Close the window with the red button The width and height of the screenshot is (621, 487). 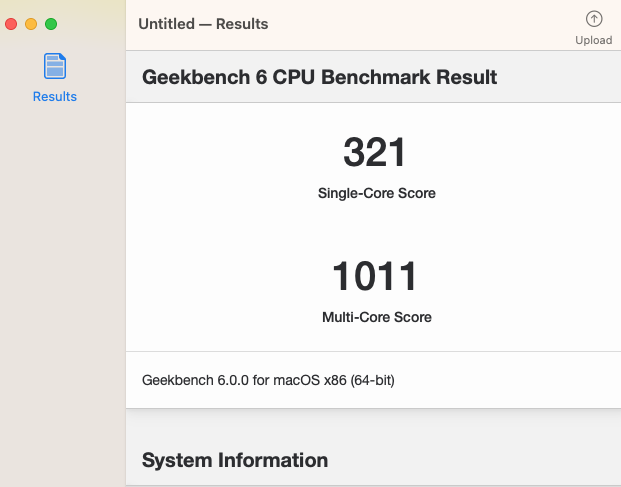pyautogui.click(x=12, y=23)
